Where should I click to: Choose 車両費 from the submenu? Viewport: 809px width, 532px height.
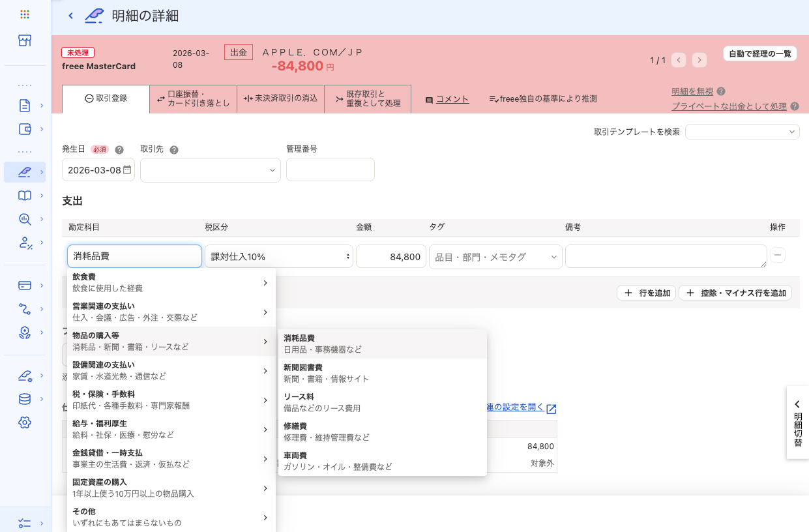click(383, 461)
